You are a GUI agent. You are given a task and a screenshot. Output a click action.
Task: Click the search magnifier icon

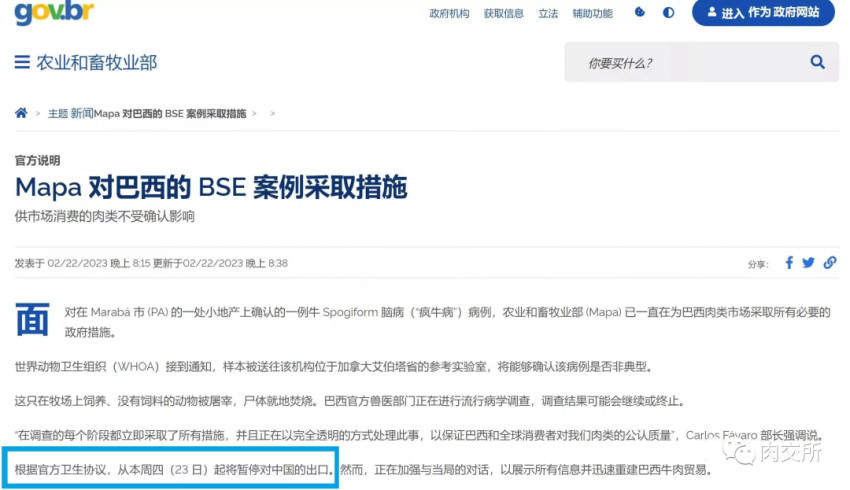click(x=817, y=62)
